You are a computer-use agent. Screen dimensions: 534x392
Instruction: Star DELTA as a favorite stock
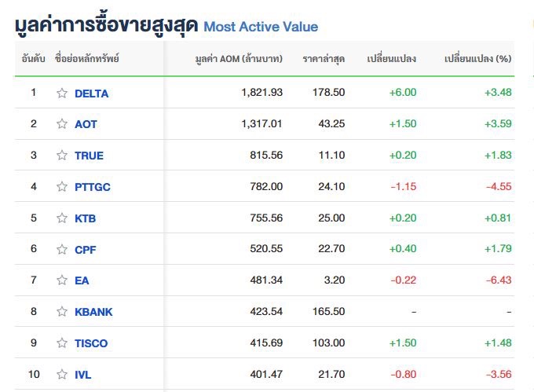click(x=62, y=93)
